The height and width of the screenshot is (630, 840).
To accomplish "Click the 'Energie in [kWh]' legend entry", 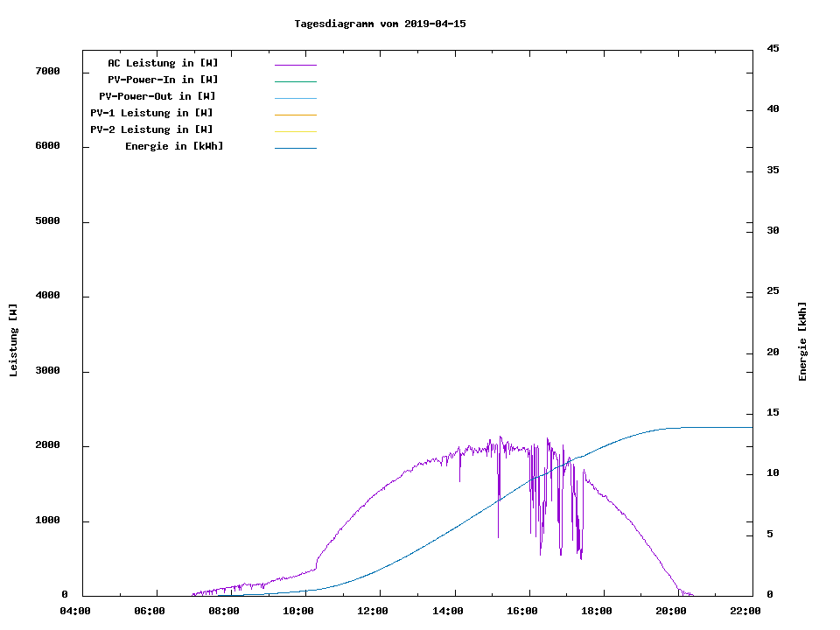I will (x=174, y=146).
